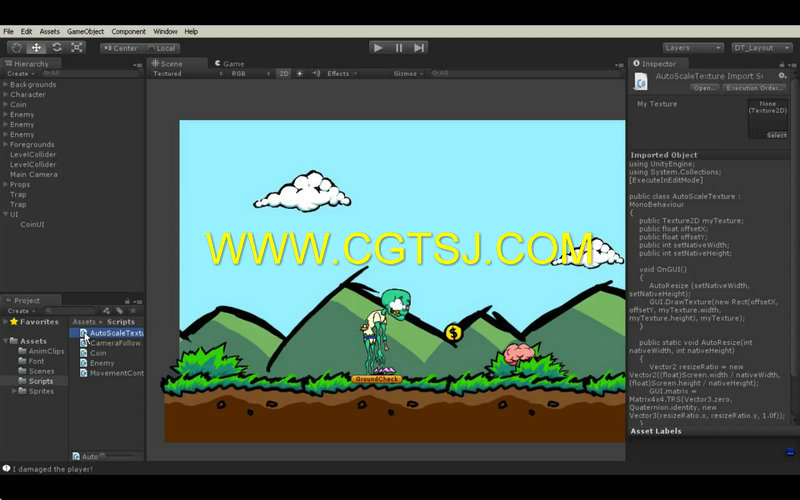
Task: Click Project search-by-type icon
Action: coord(106,311)
